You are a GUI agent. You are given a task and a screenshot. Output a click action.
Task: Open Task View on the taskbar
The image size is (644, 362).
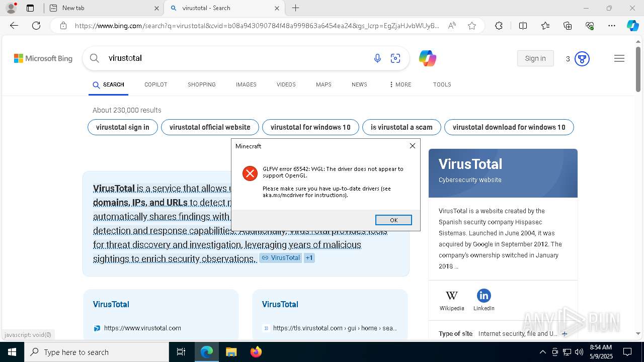tap(181, 352)
